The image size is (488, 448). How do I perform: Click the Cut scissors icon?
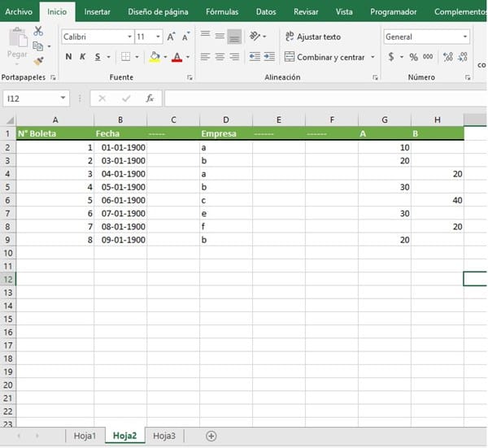point(38,31)
